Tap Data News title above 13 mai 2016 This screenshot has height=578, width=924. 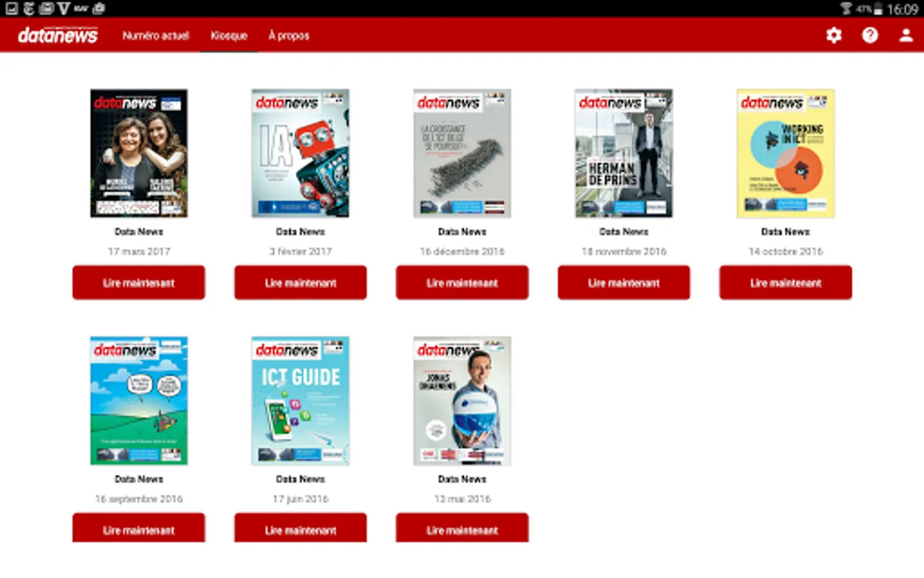pos(462,478)
